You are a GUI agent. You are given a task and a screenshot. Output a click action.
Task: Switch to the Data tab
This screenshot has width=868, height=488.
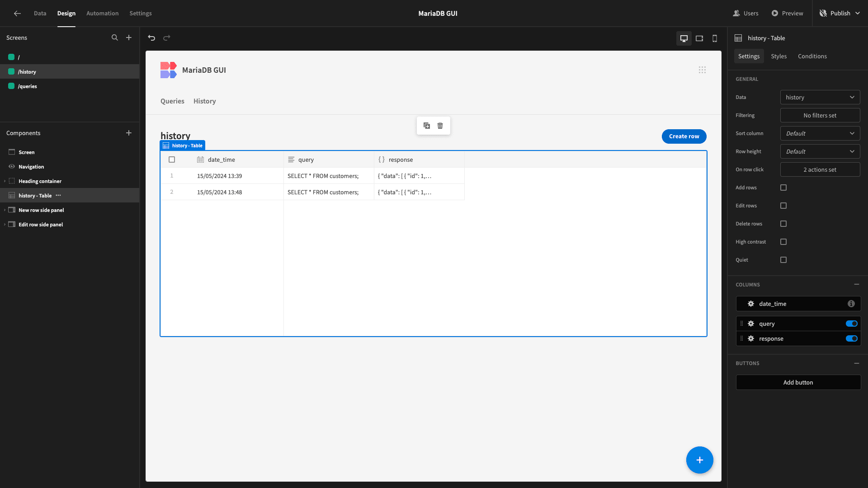(40, 14)
